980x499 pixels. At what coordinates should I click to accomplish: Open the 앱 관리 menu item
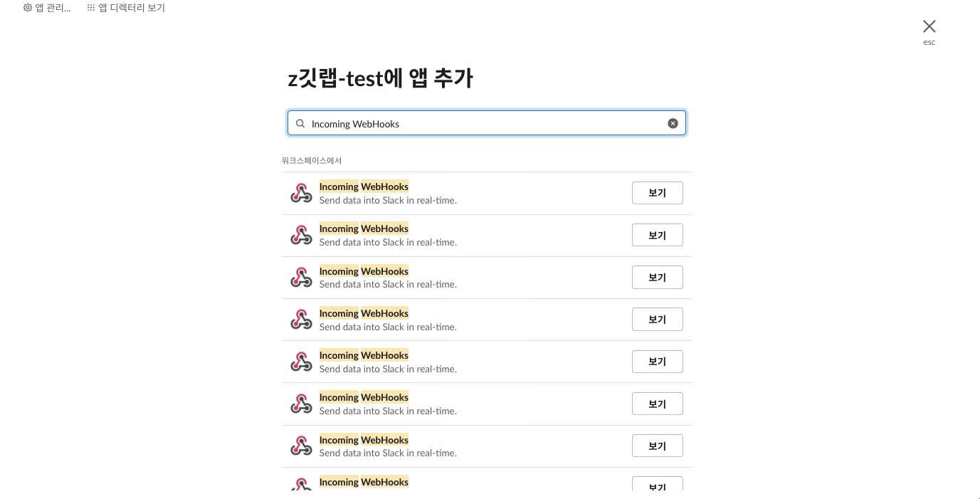(x=47, y=8)
